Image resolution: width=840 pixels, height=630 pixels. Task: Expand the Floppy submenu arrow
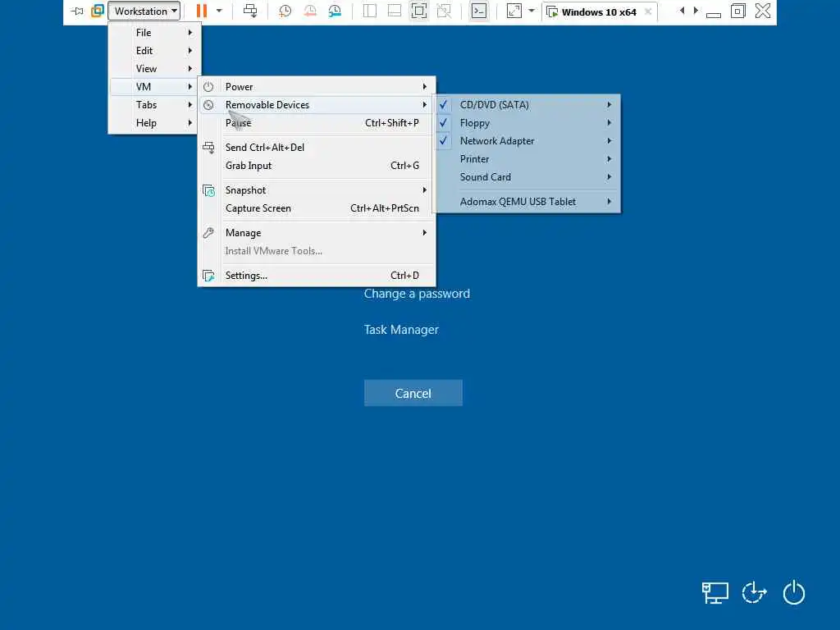[609, 123]
